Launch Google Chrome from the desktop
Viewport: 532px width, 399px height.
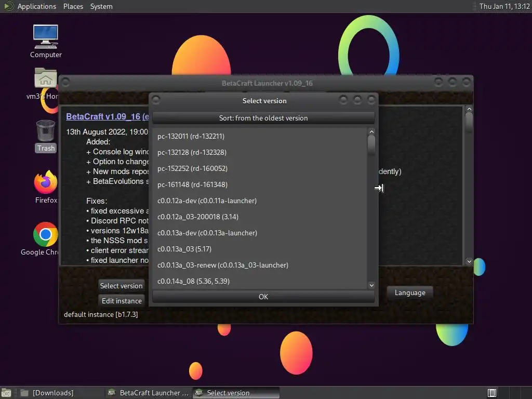(46, 238)
